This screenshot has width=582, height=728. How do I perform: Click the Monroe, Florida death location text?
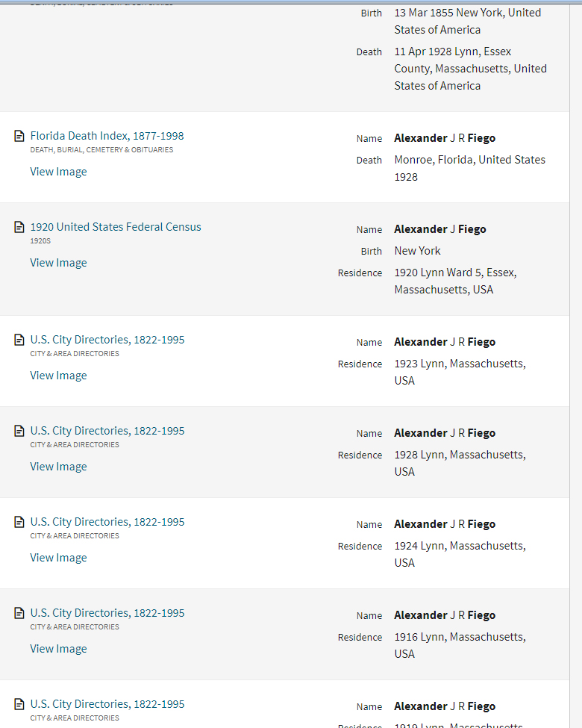[470, 159]
